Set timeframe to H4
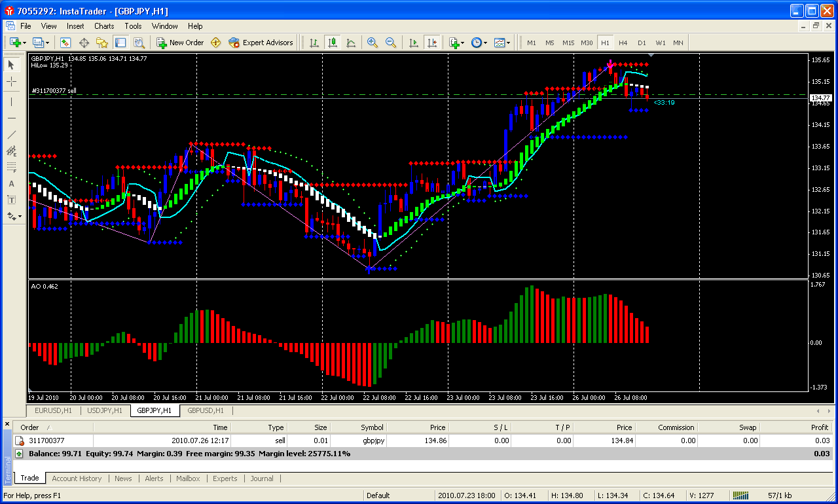 623,43
